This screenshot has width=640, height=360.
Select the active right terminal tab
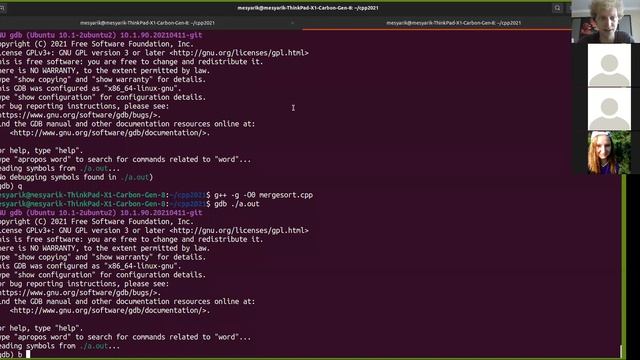(453, 23)
